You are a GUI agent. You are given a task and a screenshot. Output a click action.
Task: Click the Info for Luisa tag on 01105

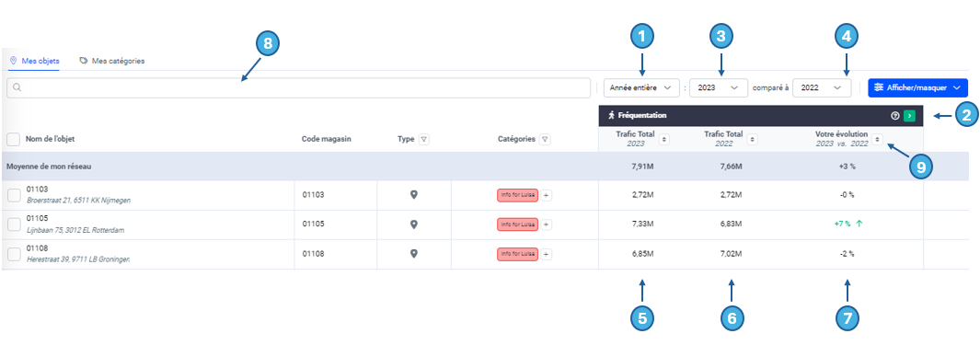pyautogui.click(x=517, y=224)
